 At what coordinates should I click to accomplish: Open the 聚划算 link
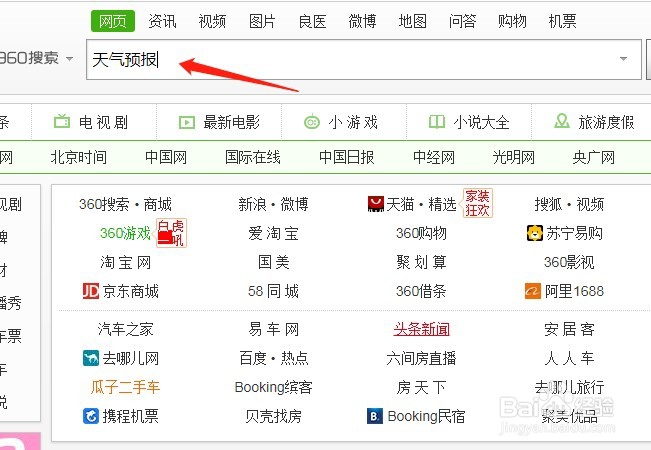click(421, 262)
